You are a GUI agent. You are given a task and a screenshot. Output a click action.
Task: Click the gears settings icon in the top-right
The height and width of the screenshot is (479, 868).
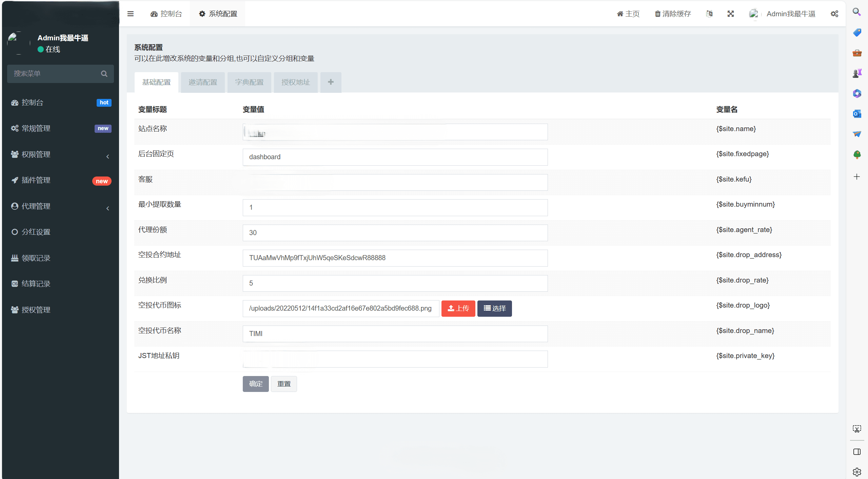[834, 14]
